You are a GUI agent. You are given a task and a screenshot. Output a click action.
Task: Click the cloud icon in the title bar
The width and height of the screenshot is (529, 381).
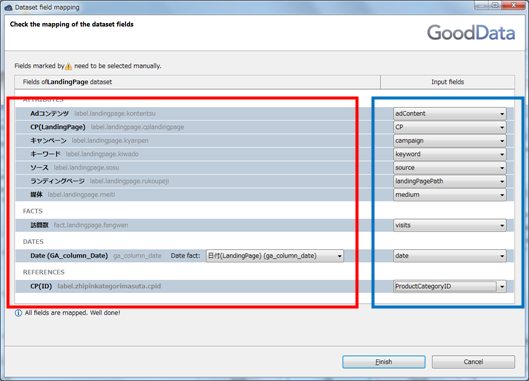coord(9,7)
